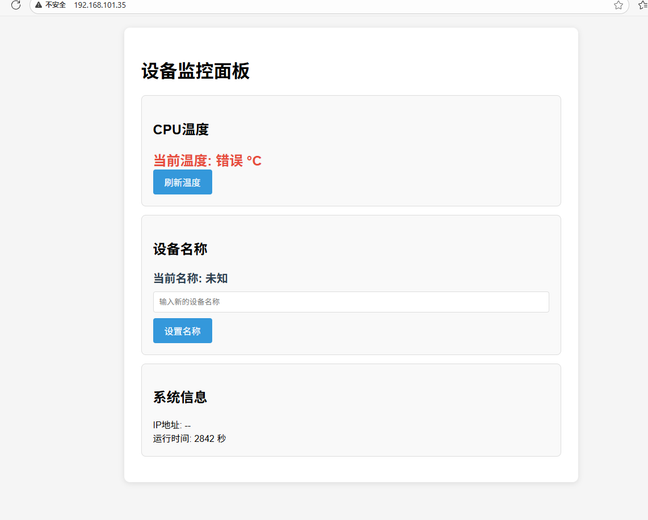Screen dimensions: 648x520
Task: Click the 设备名称 section heading
Action: coord(180,248)
